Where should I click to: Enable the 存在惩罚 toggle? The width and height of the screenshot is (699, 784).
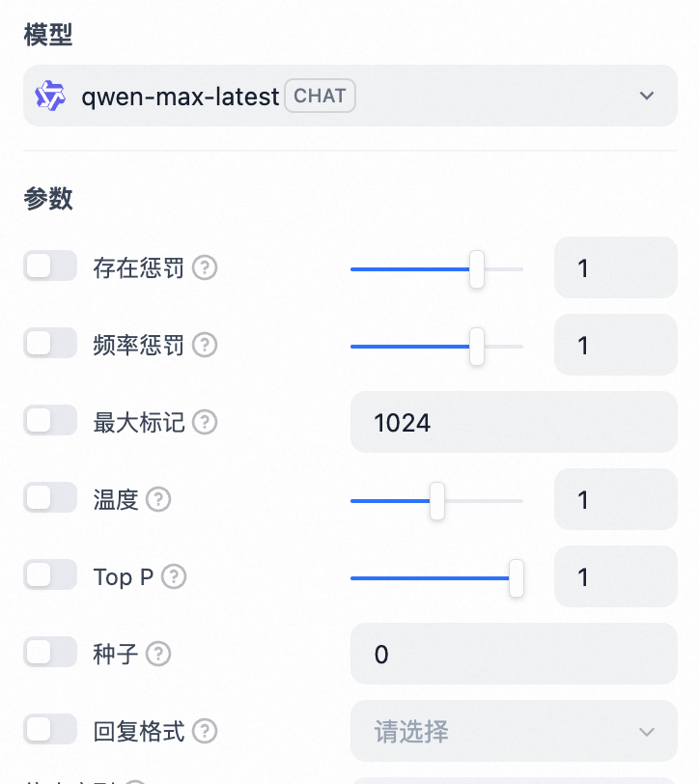[x=50, y=266]
